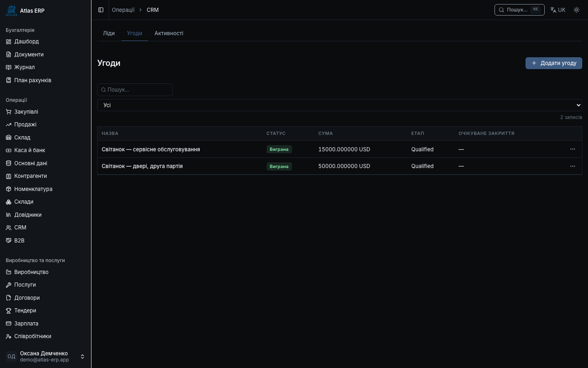
Task: Open Довідники section
Action: coord(45,215)
